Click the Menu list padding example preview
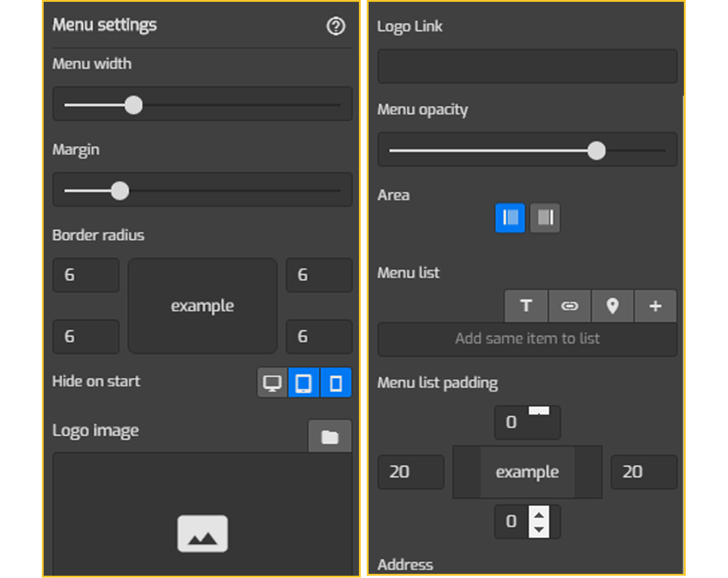The height and width of the screenshot is (578, 728). (527, 472)
